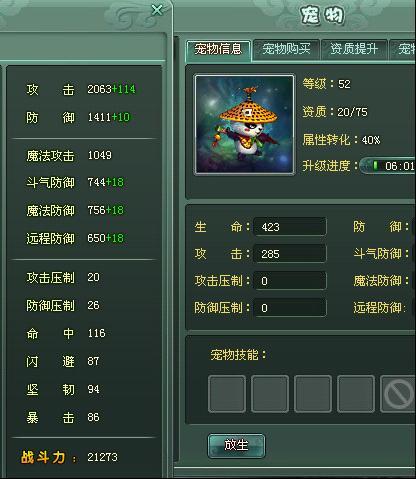Screen dimensions: 416x479
Task: Open the 资质提升 tab
Action: coord(354,49)
